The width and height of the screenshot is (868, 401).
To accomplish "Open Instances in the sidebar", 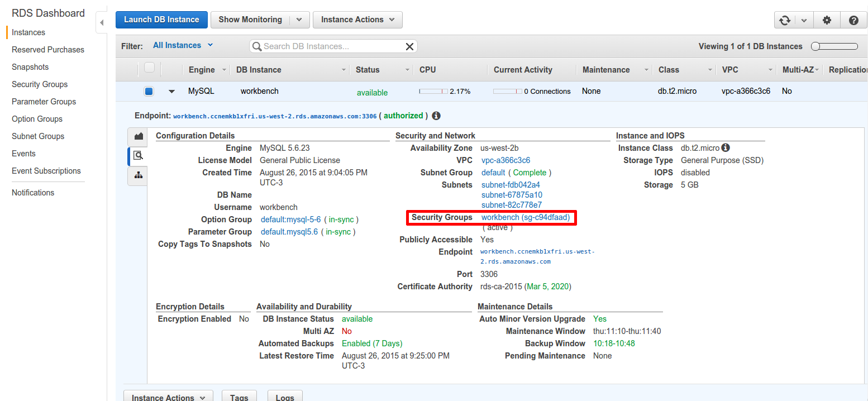I will [28, 32].
